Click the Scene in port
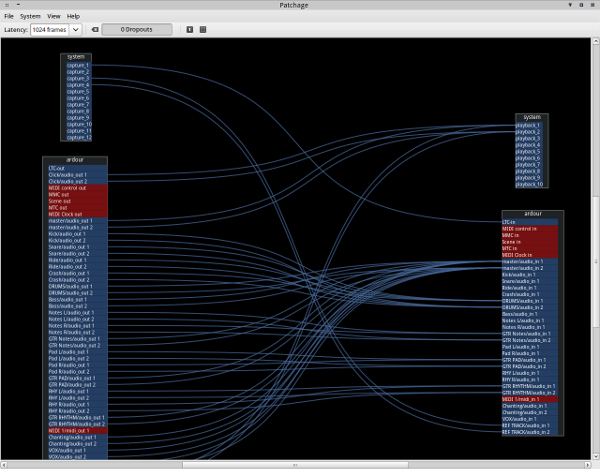Image resolution: width=600 pixels, height=469 pixels. pyautogui.click(x=530, y=242)
